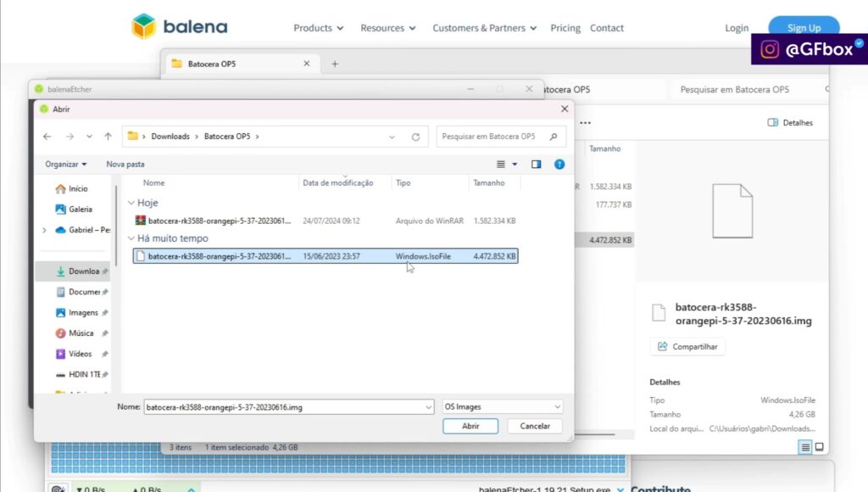The height and width of the screenshot is (492, 868).
Task: Open the Customers & Partners menu
Action: [x=484, y=28]
